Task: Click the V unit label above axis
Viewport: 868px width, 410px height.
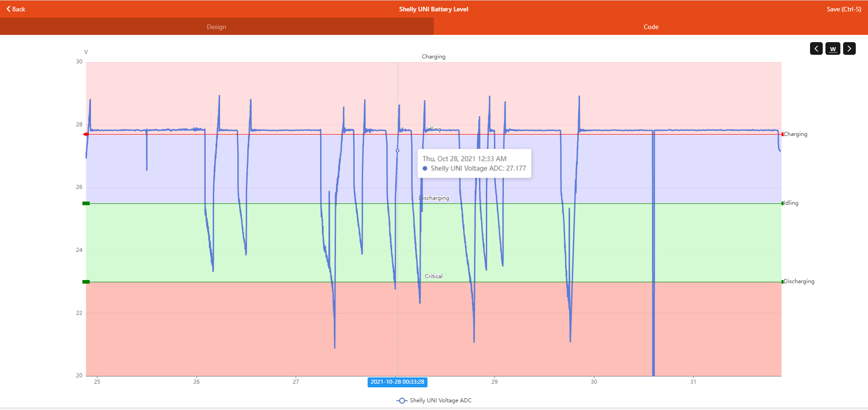Action: point(86,52)
